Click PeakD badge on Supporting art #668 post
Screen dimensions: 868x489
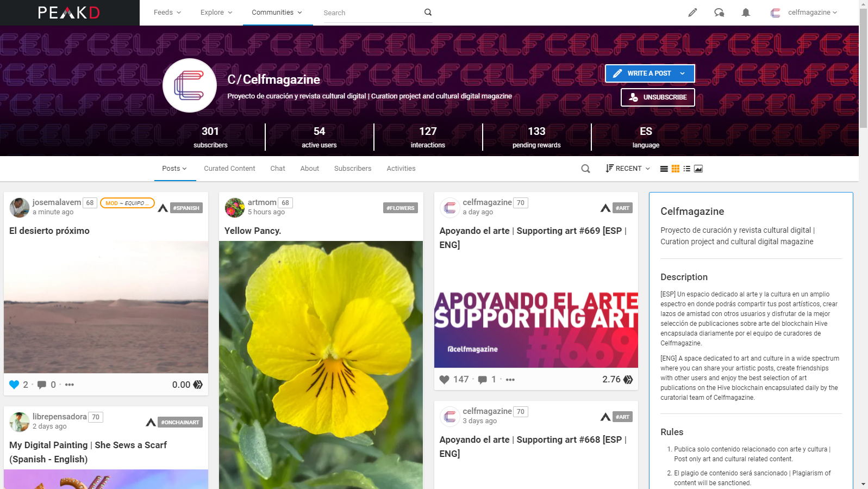click(605, 417)
